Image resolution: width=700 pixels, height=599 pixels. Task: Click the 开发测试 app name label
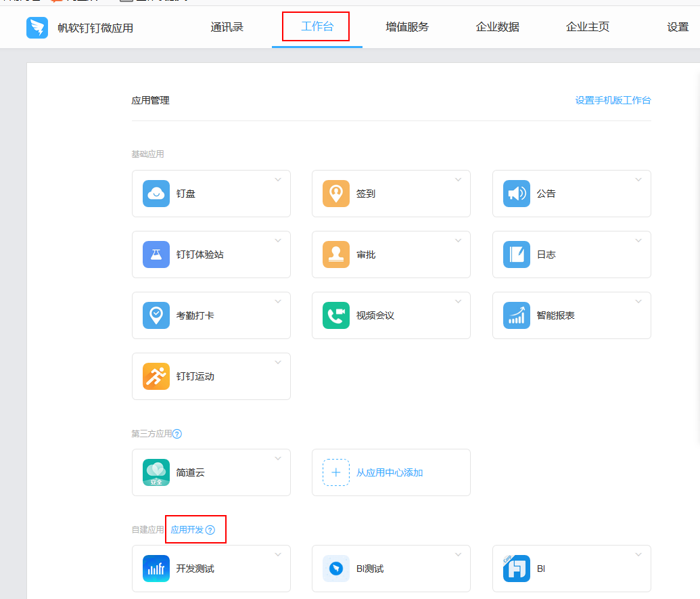pos(195,569)
